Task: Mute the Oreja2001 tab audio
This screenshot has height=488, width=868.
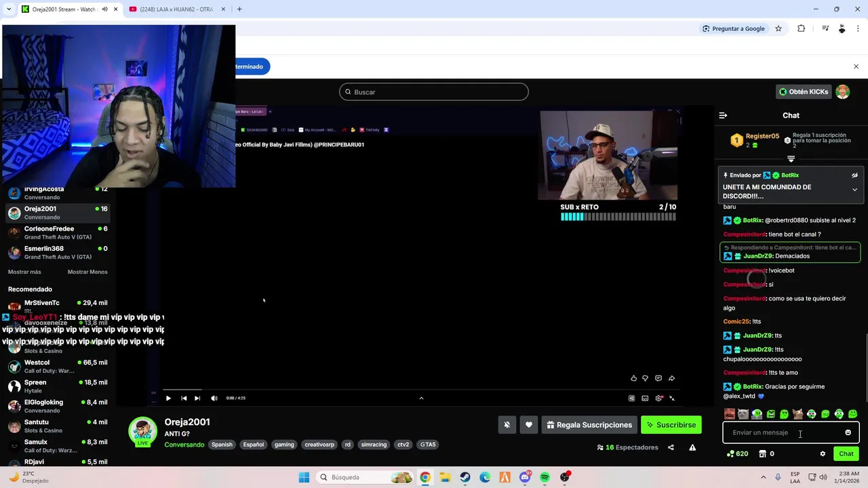Action: (x=104, y=9)
